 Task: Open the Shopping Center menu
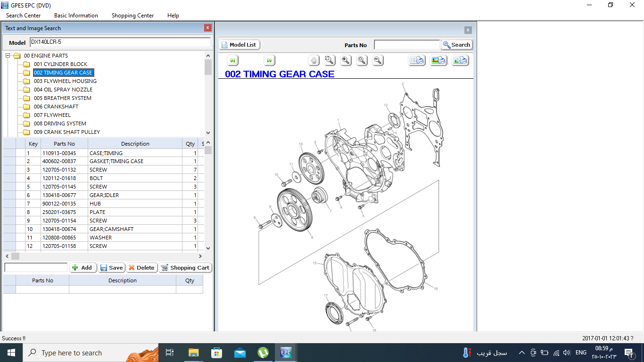coord(132,16)
